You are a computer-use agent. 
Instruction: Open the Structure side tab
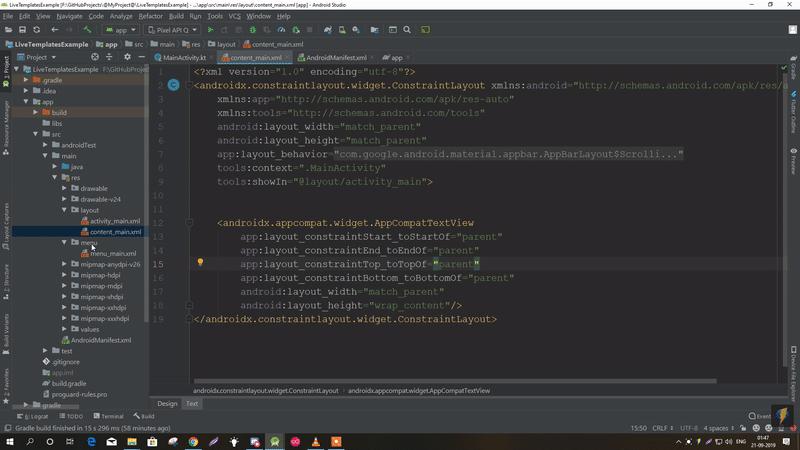coord(6,281)
